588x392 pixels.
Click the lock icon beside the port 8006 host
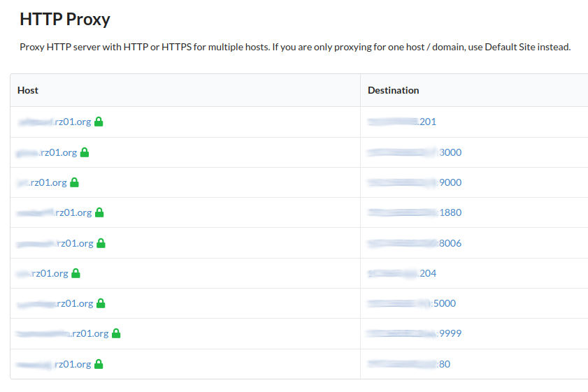pyautogui.click(x=101, y=243)
